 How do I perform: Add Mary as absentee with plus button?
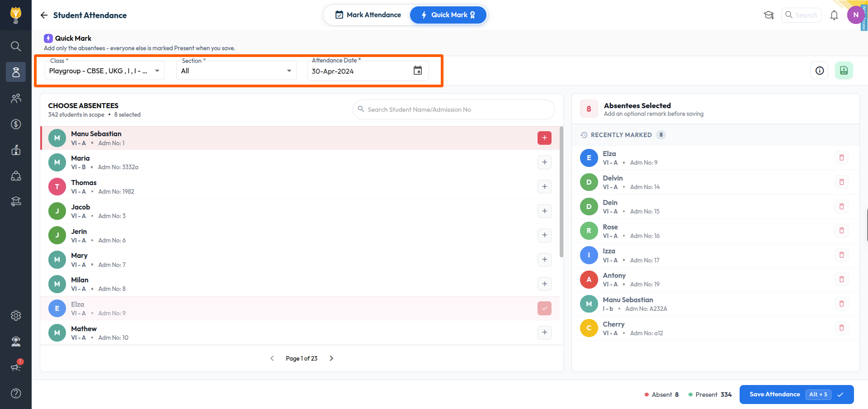[x=544, y=260]
